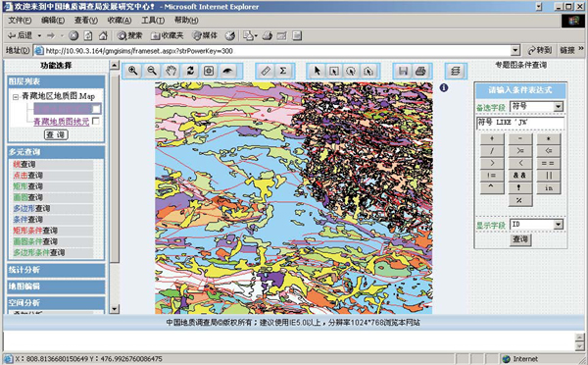The width and height of the screenshot is (588, 365).
Task: Click the map refresh arrows icon
Action: 190,71
